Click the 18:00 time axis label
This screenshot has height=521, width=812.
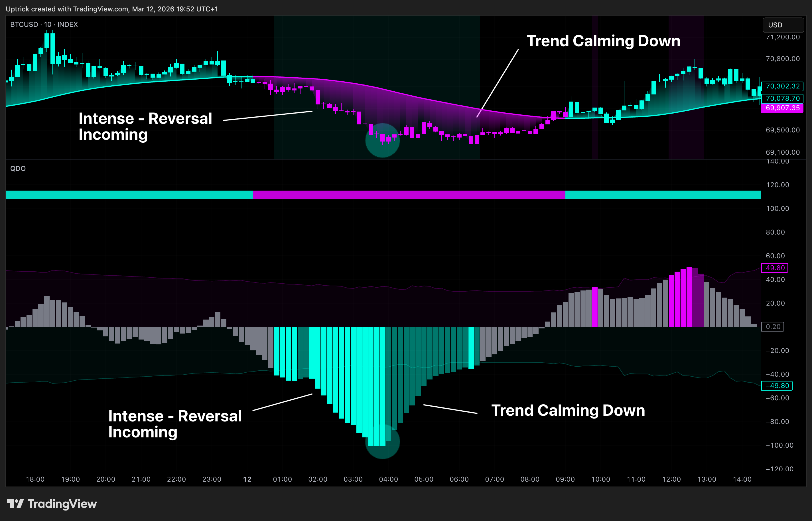[x=35, y=479]
